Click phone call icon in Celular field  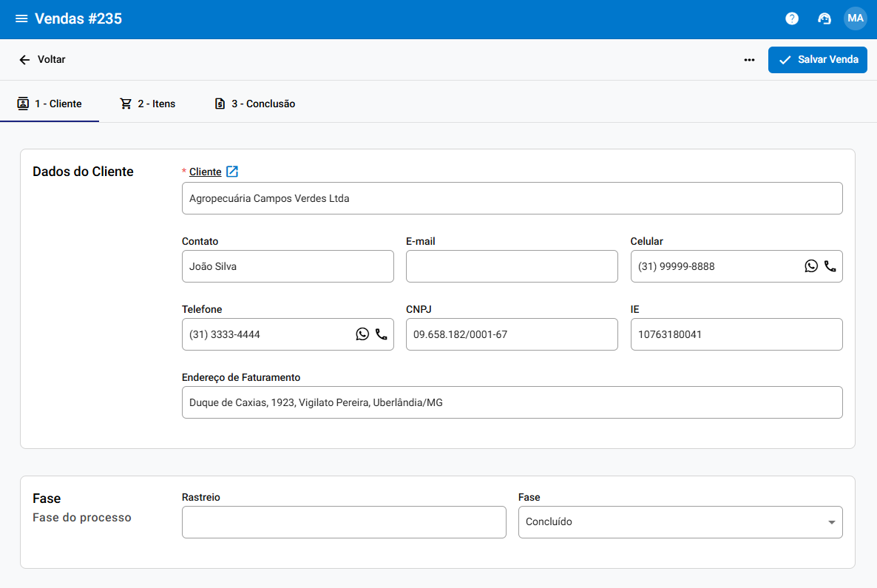point(830,266)
